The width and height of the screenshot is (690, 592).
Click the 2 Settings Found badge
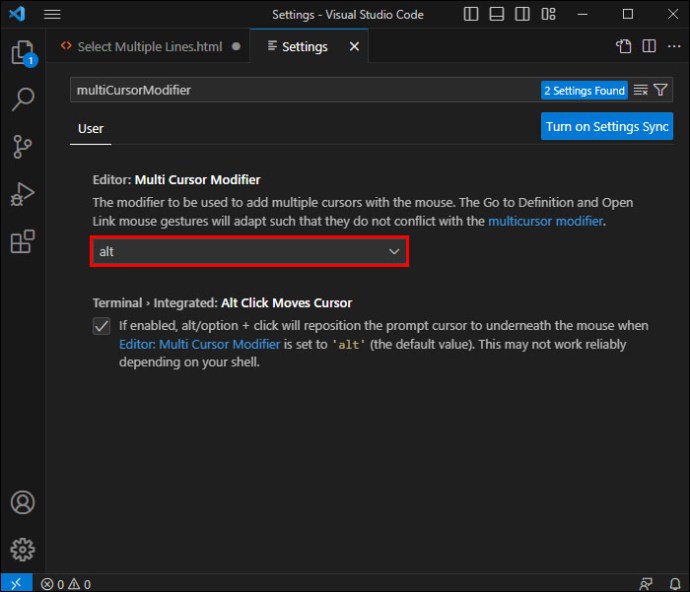click(584, 90)
